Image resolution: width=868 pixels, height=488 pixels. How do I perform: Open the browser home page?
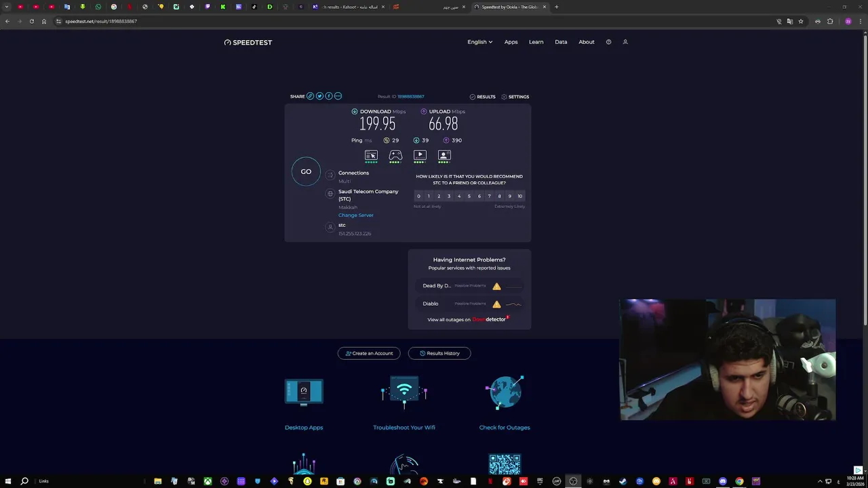pyautogui.click(x=44, y=21)
